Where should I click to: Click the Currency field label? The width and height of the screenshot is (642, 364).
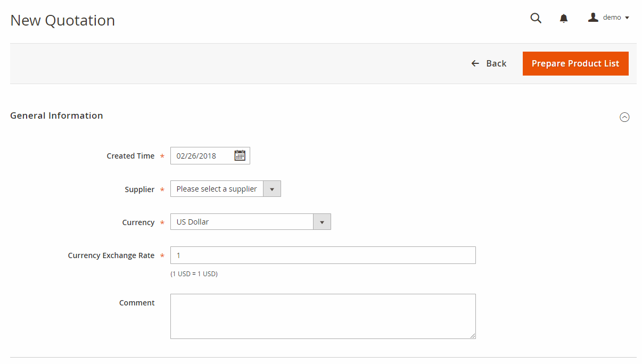138,222
